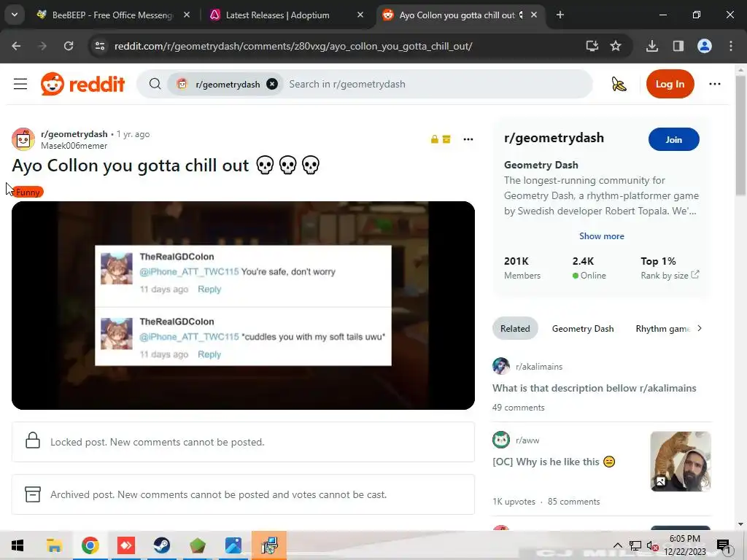Click the yellow locked post icon

435,139
